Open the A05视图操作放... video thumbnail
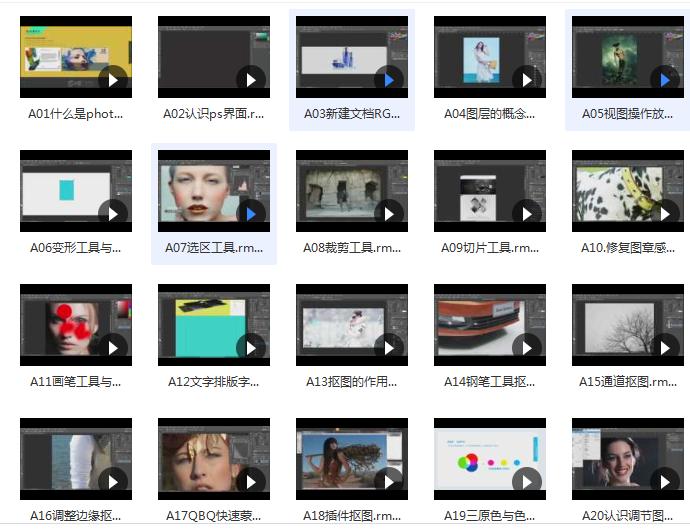 pos(628,57)
